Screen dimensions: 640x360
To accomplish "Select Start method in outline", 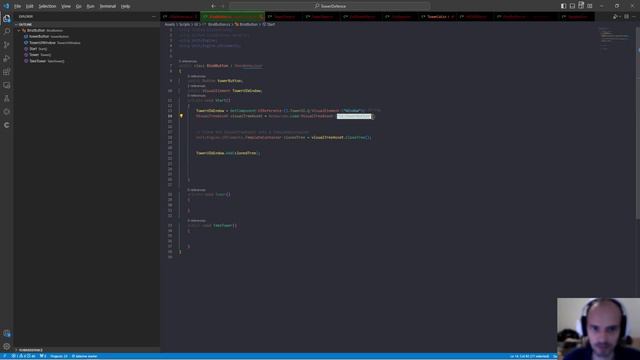I will [36, 49].
